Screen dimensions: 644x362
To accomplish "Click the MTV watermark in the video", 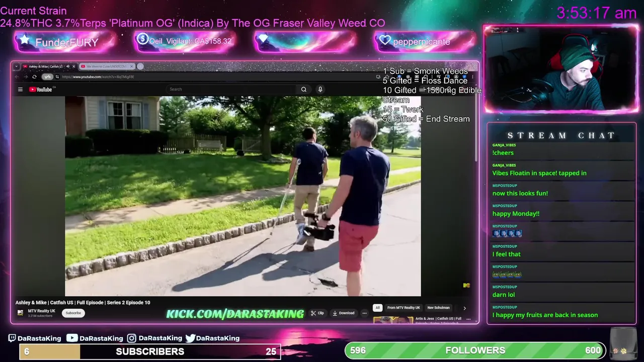I will (466, 285).
